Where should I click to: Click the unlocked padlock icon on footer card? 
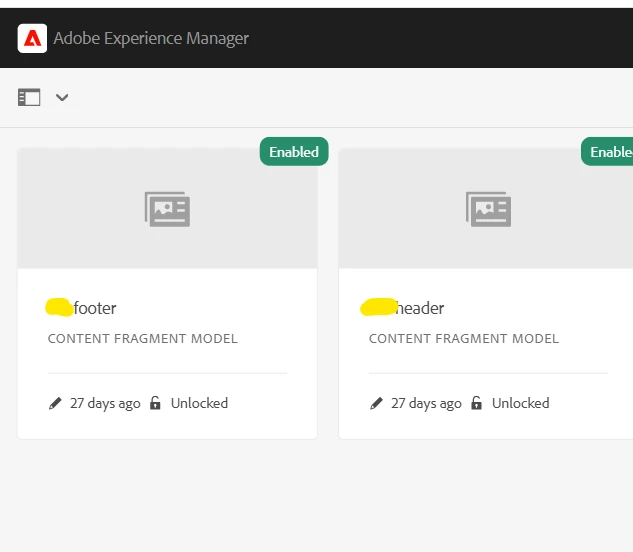pos(155,403)
